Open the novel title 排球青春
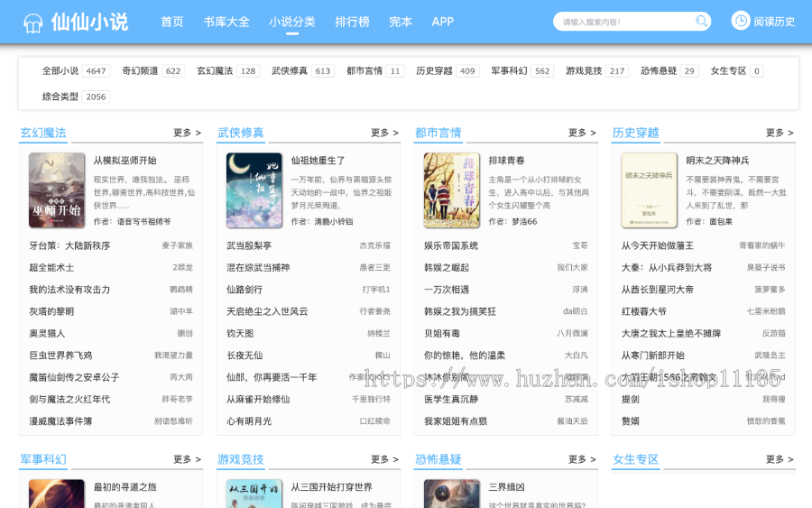The height and width of the screenshot is (508, 812). (x=506, y=161)
